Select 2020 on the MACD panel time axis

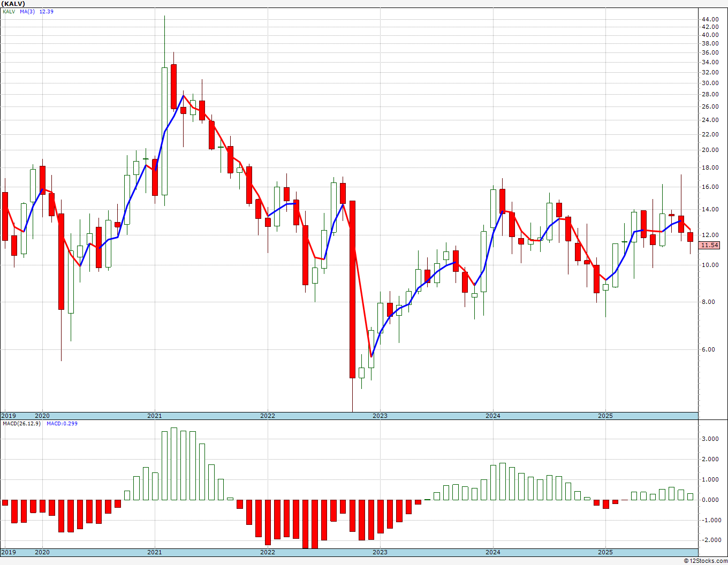tap(42, 552)
